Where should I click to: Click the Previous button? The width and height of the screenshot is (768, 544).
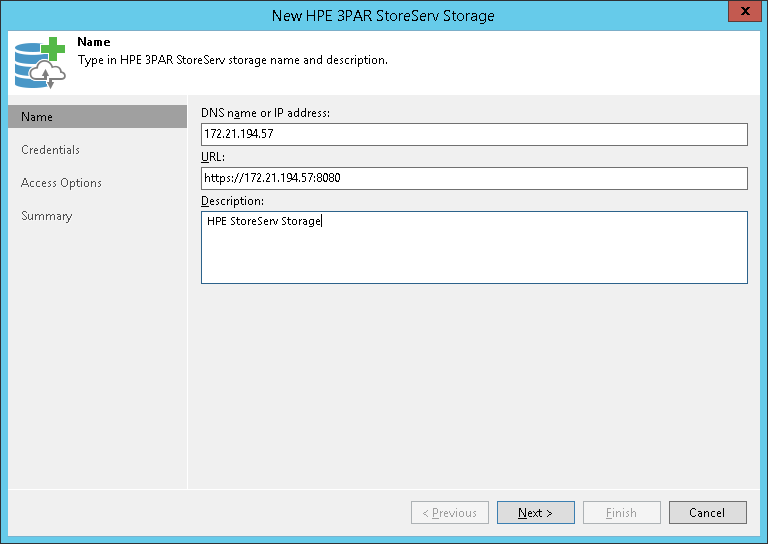(450, 513)
